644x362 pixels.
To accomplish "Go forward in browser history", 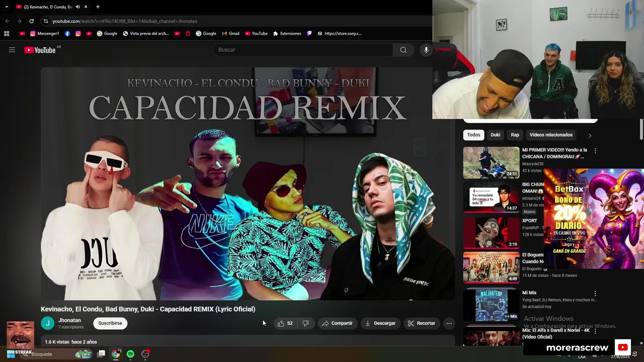I will (x=19, y=21).
